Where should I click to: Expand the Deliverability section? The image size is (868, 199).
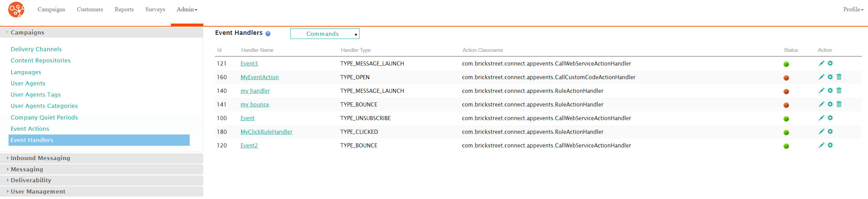pos(101,180)
